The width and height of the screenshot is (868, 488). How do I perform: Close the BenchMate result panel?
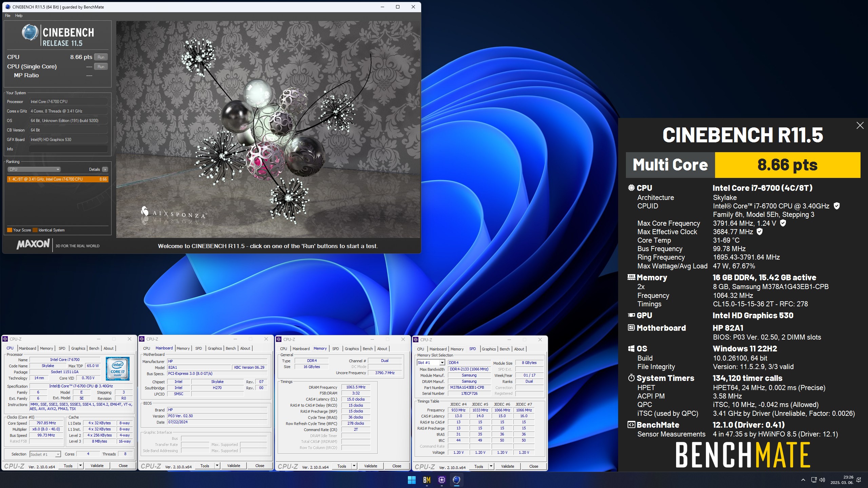pos(860,125)
